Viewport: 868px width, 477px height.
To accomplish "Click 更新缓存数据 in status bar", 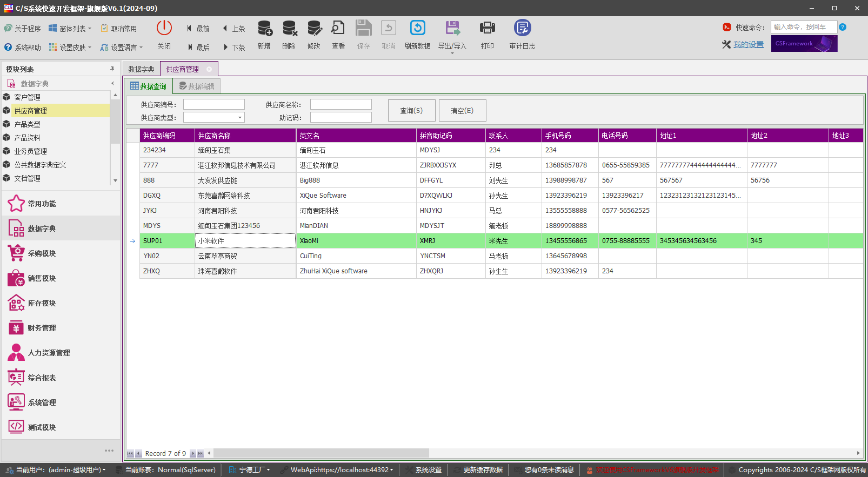I will point(478,470).
